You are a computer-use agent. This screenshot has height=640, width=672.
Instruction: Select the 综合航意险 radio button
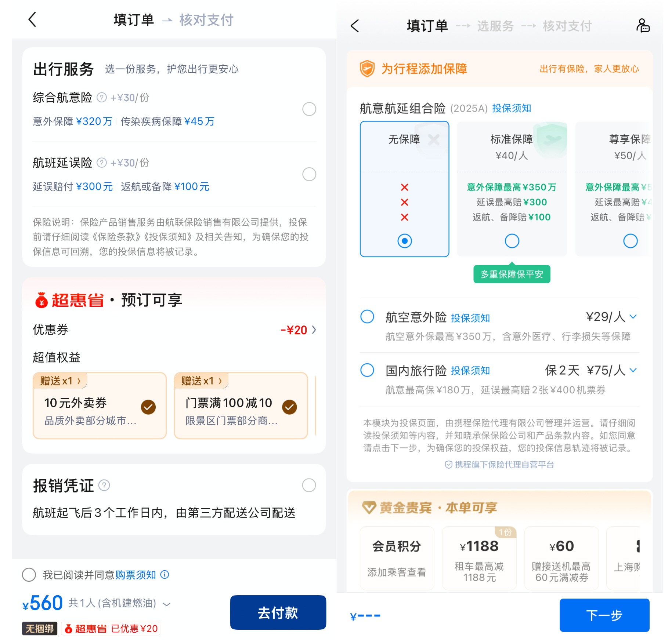pyautogui.click(x=309, y=109)
